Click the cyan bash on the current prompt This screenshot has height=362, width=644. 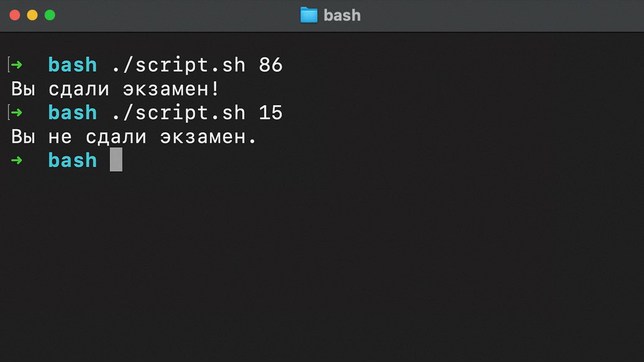pyautogui.click(x=73, y=160)
